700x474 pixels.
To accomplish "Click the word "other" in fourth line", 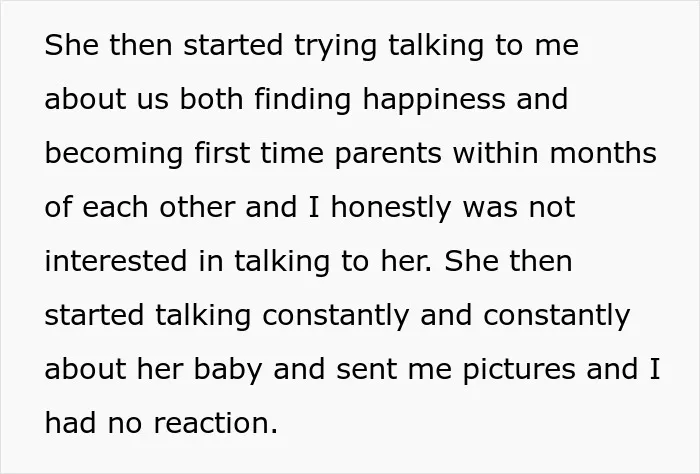I will 197,207.
